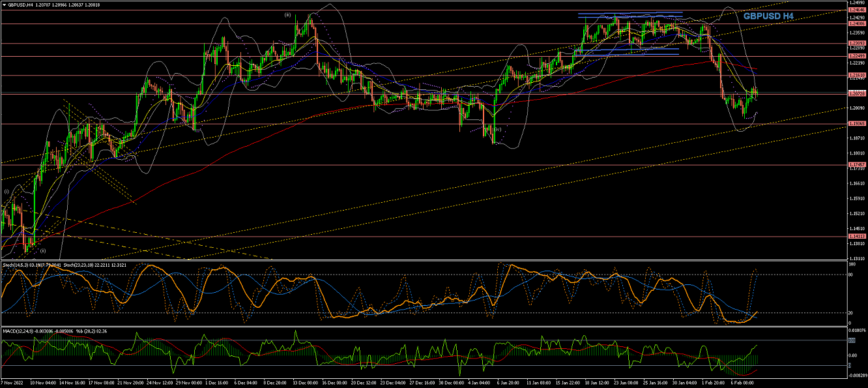
Task: Click the 7 Nov 2022 date label
Action: click(x=12, y=384)
